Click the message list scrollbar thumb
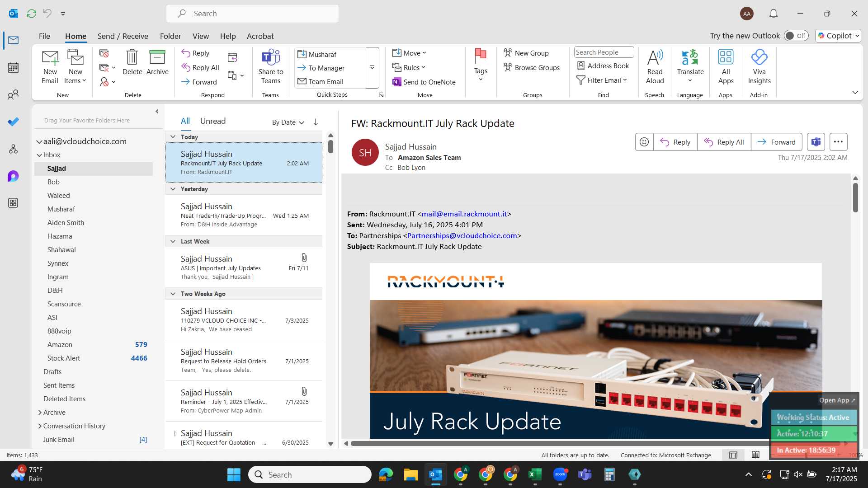Screen dimensions: 868x488 [330, 146]
